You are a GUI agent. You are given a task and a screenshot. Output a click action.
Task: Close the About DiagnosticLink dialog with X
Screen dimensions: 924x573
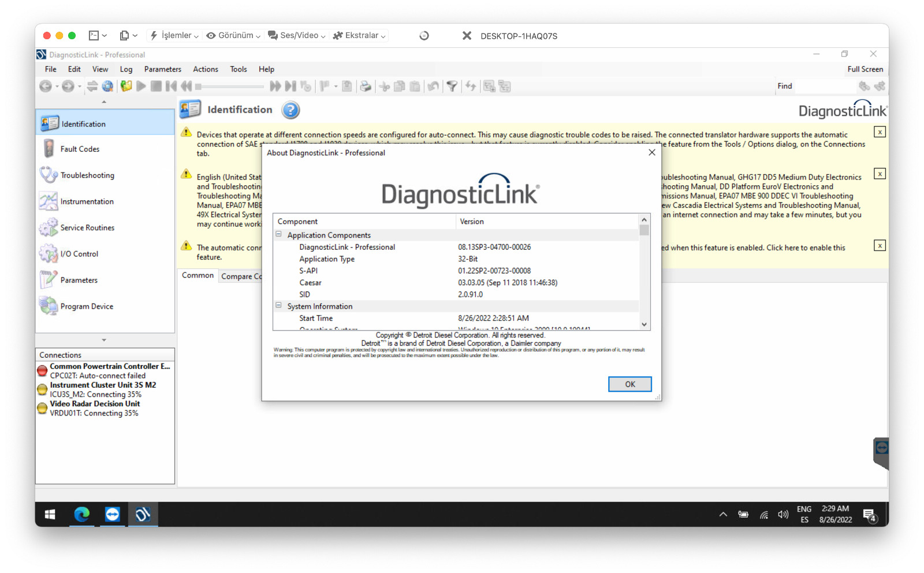pyautogui.click(x=651, y=152)
